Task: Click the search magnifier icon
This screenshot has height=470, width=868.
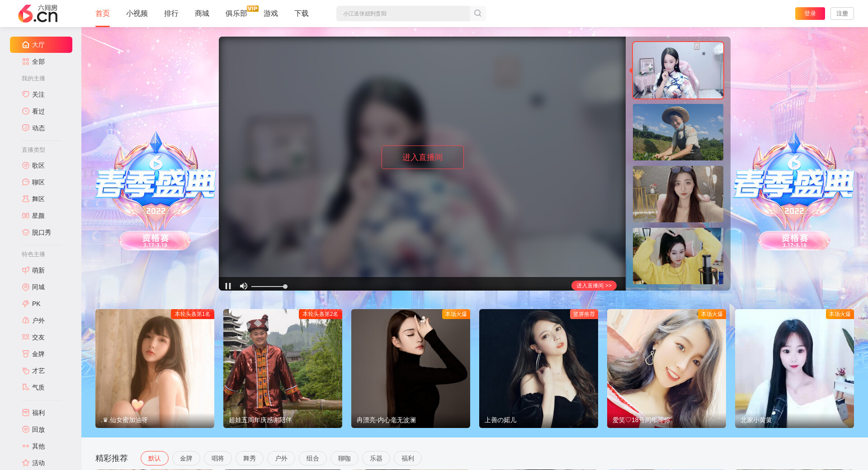Action: click(477, 14)
